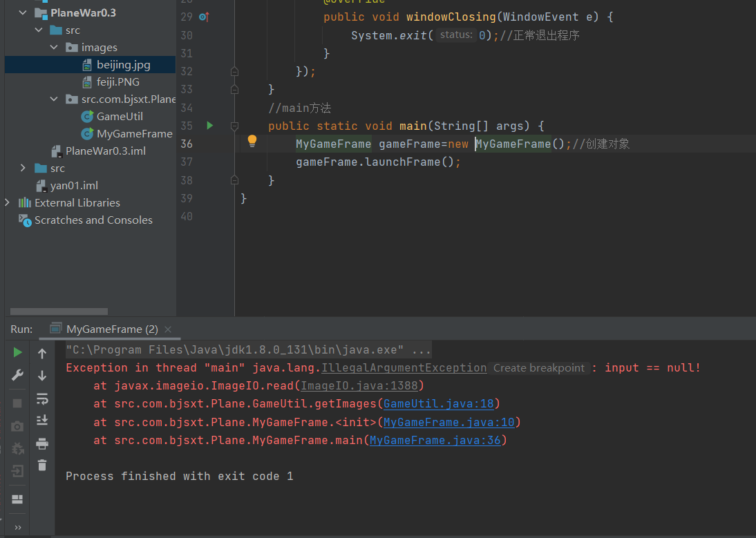Collapse src.com.bjsxt.Plane package node
Viewport: 756px width, 538px height.
54,99
